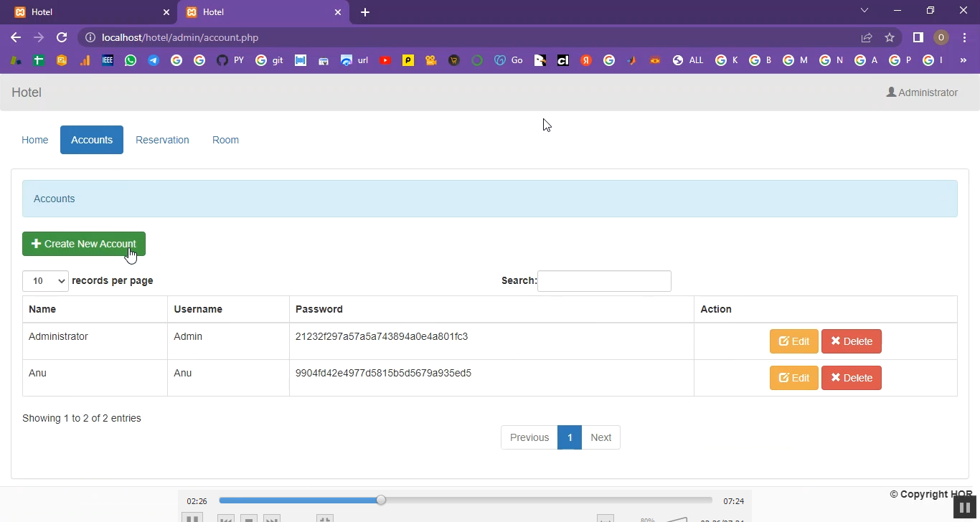Go to the Room tab
The image size is (980, 522).
click(x=225, y=140)
